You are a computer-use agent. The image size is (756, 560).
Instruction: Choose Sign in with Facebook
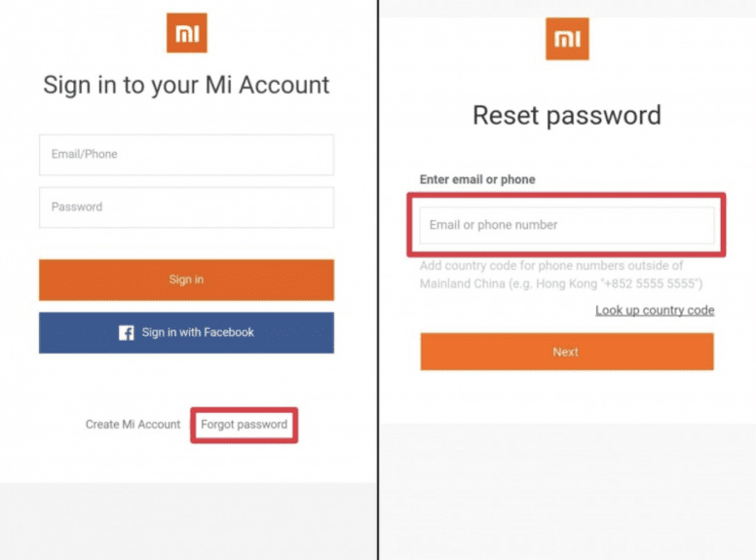pos(186,333)
